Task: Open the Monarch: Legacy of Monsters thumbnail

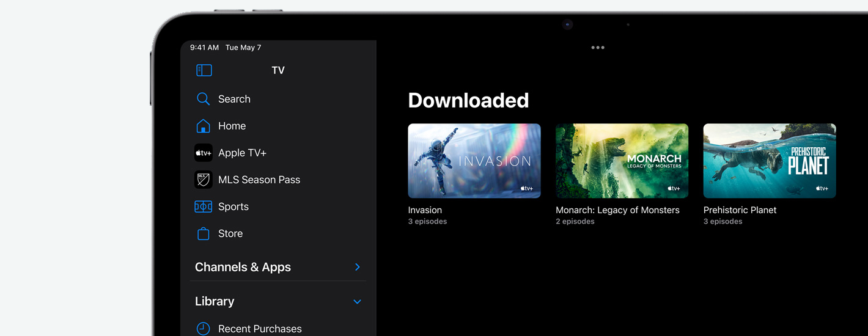Action: point(622,161)
